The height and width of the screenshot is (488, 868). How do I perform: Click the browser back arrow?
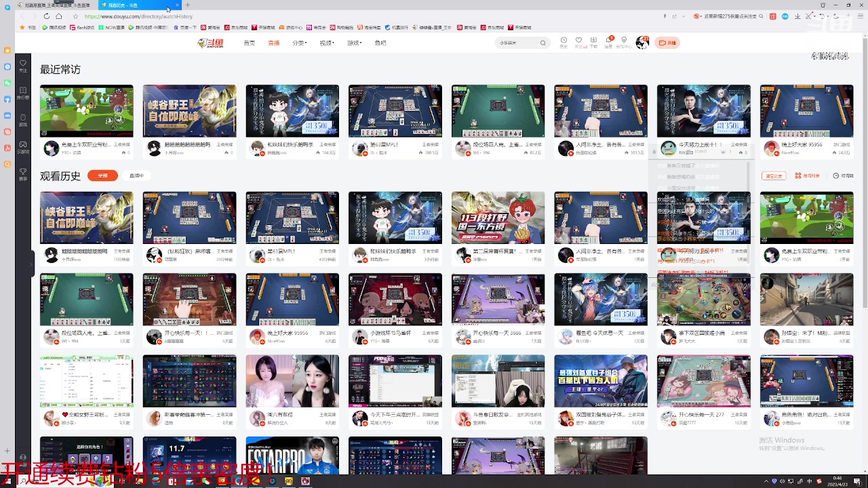(x=22, y=16)
